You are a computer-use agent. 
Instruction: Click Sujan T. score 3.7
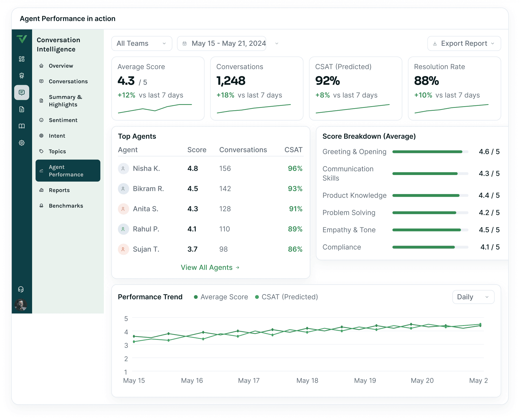point(192,249)
